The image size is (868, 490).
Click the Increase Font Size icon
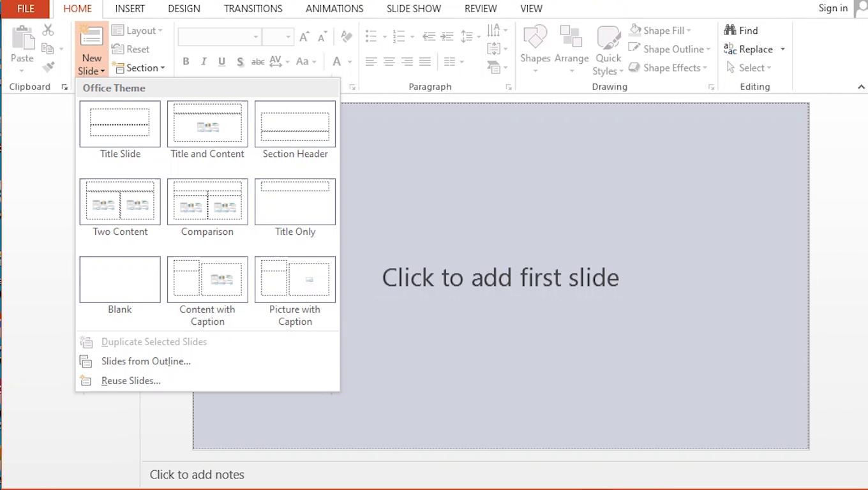(304, 37)
